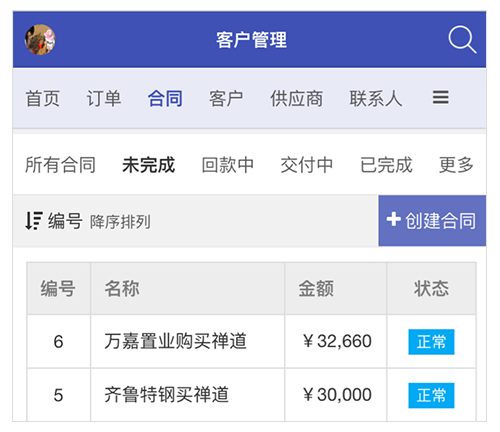
Task: Filter contracts by 回款中
Action: click(x=228, y=165)
